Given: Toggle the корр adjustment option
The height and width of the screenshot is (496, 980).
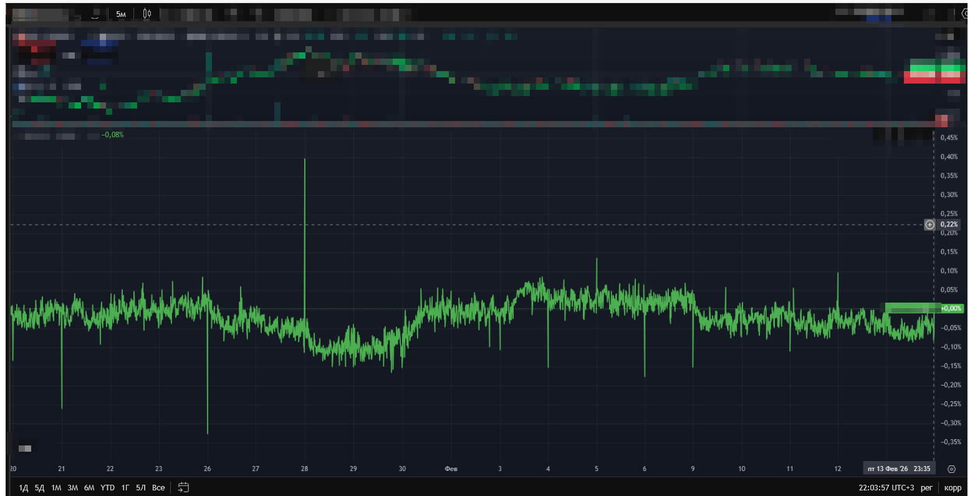Looking at the screenshot, I should (953, 488).
